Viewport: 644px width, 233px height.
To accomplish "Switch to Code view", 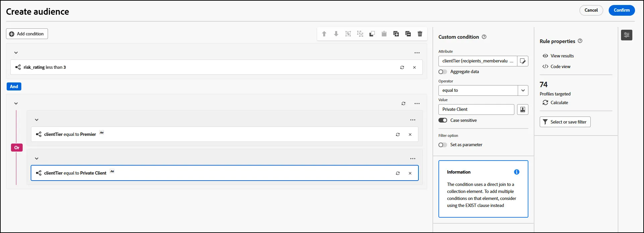I will click(556, 66).
